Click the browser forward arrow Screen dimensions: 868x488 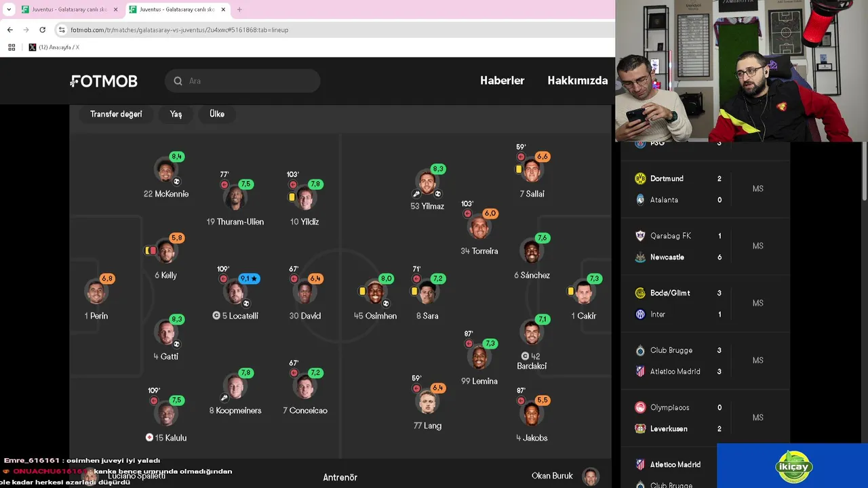(26, 30)
